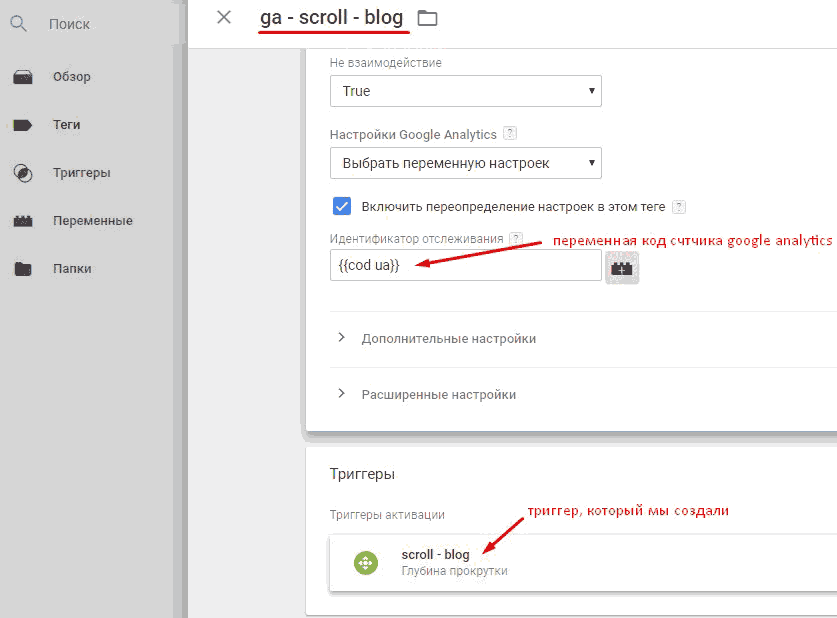Open Триггеры in the sidebar
This screenshot has width=837, height=618.
[82, 173]
